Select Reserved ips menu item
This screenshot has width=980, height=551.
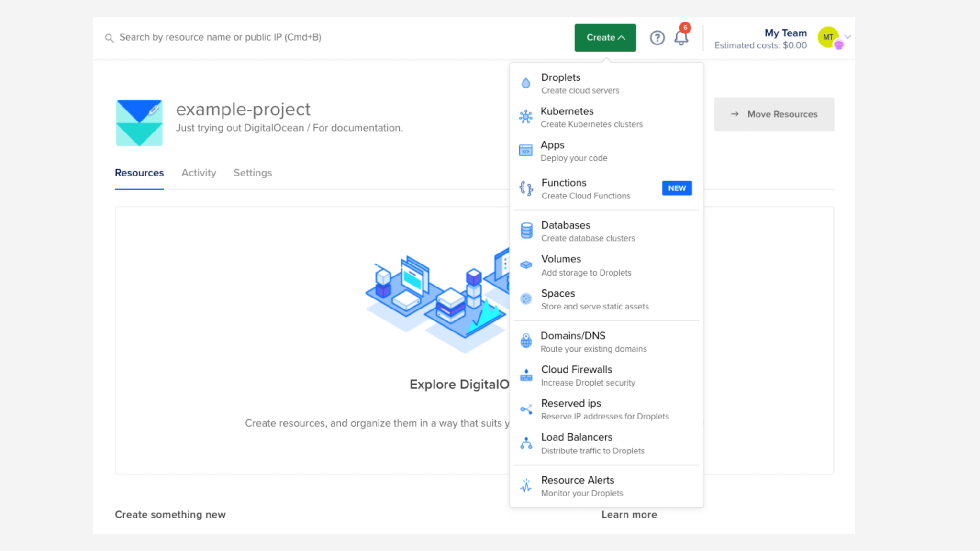[606, 409]
